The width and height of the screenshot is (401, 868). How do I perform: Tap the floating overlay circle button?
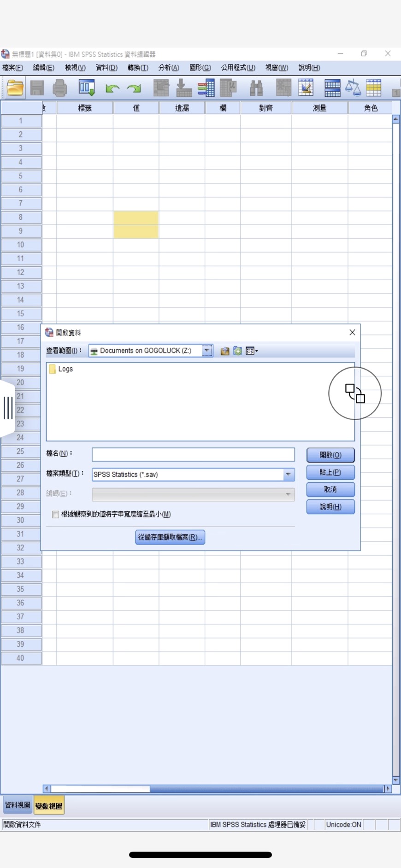355,393
